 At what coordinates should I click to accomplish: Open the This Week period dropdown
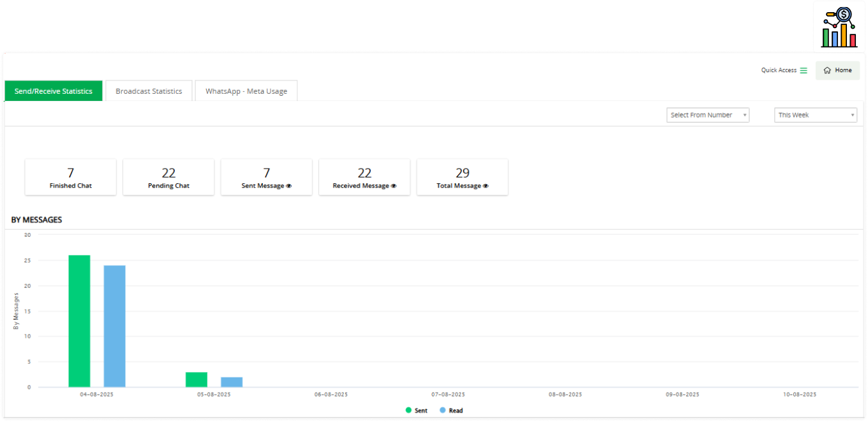[x=816, y=115]
